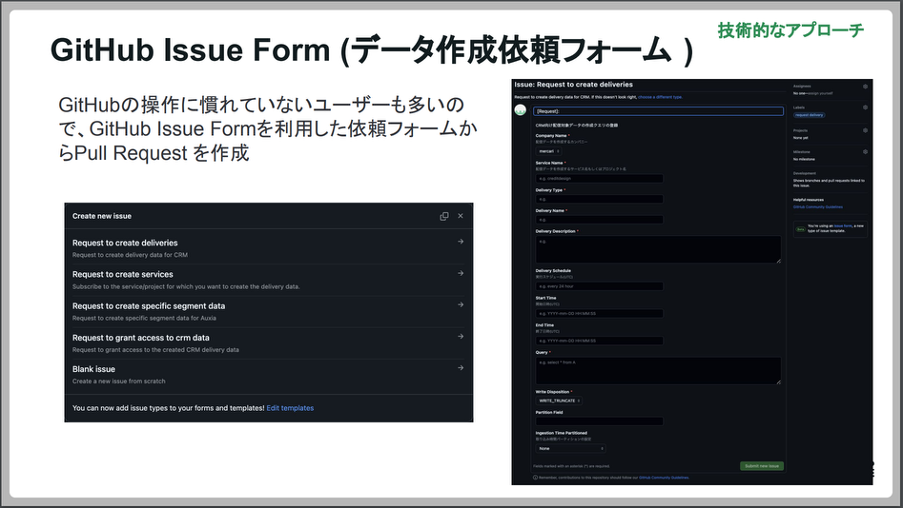Click the gear icon next to Labels
This screenshot has width=904, height=508.
point(865,108)
